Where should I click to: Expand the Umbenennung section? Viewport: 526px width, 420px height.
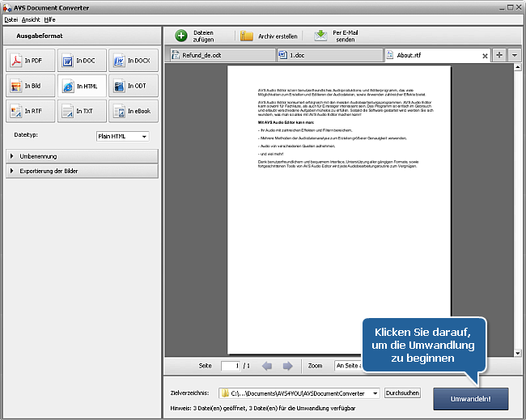tap(82, 156)
